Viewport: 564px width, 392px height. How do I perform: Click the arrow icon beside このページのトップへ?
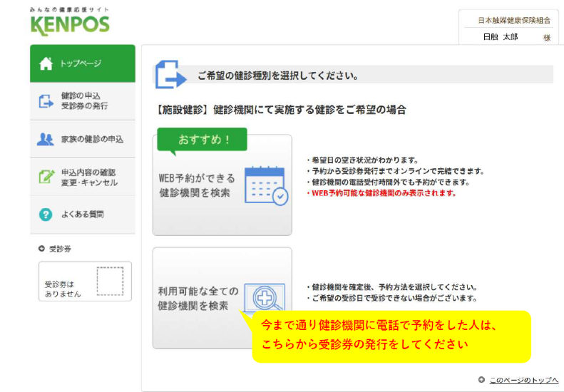tap(482, 379)
